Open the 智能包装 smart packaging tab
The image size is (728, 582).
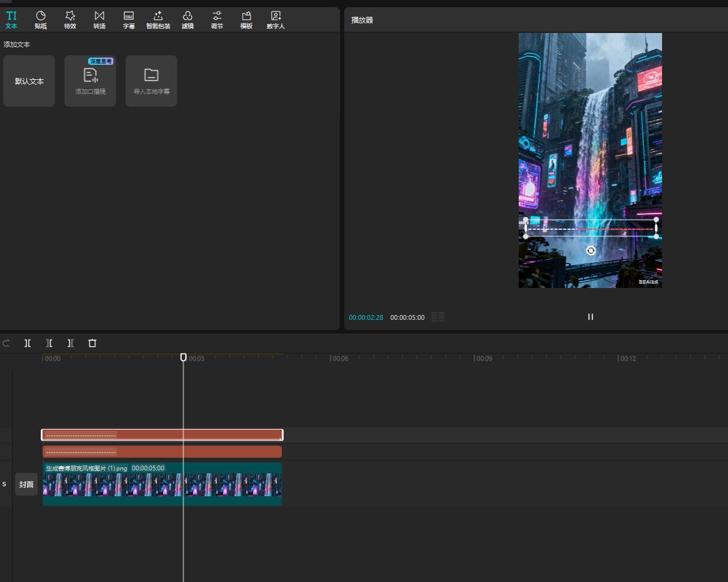point(158,20)
